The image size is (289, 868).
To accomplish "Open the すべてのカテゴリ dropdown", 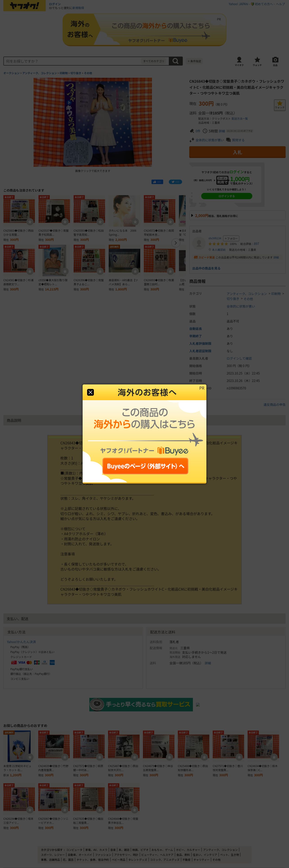I will [154, 61].
